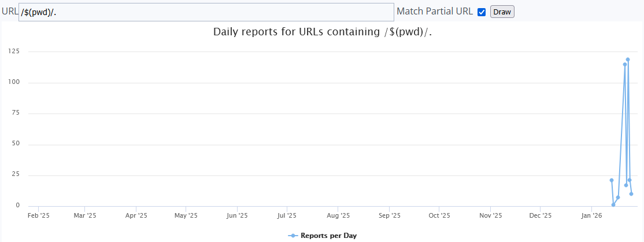This screenshot has width=644, height=242.
Task: Click the Oct '25 x-axis label
Action: pyautogui.click(x=439, y=216)
